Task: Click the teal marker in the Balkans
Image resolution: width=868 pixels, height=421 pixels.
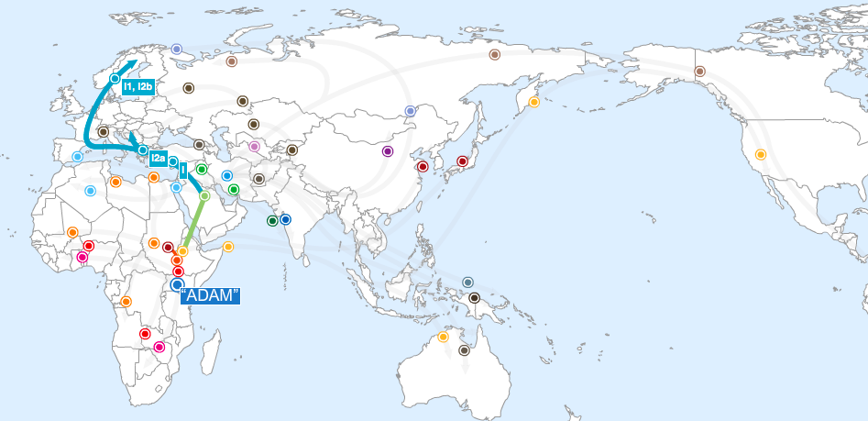Action: [143, 150]
